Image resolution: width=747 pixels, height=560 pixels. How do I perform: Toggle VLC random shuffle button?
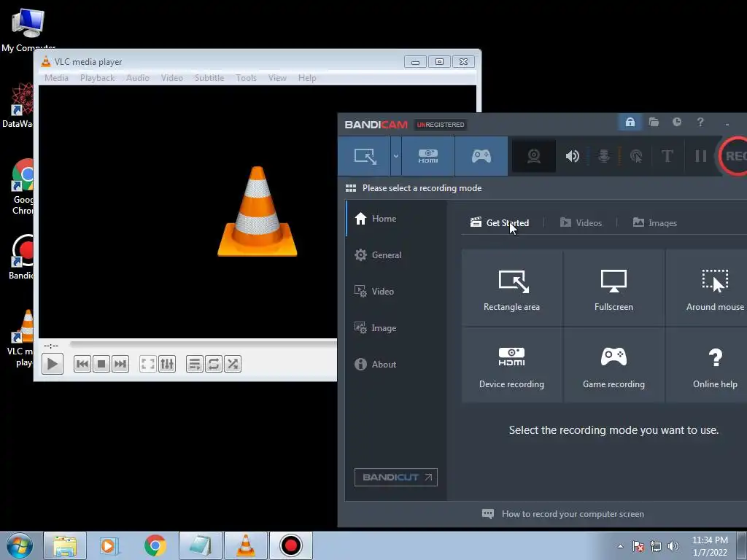click(x=233, y=365)
